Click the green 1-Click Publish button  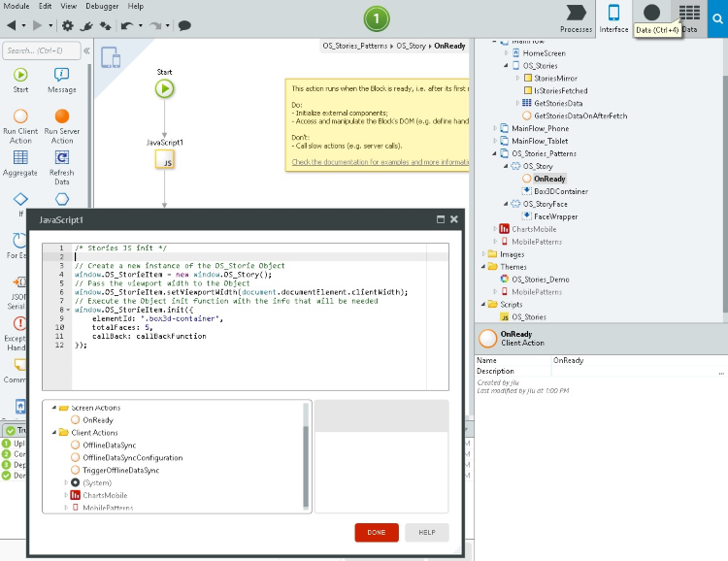click(377, 18)
